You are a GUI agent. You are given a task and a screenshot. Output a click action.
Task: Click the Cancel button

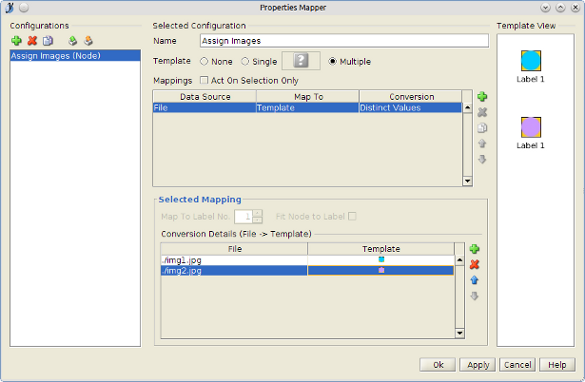click(x=517, y=364)
